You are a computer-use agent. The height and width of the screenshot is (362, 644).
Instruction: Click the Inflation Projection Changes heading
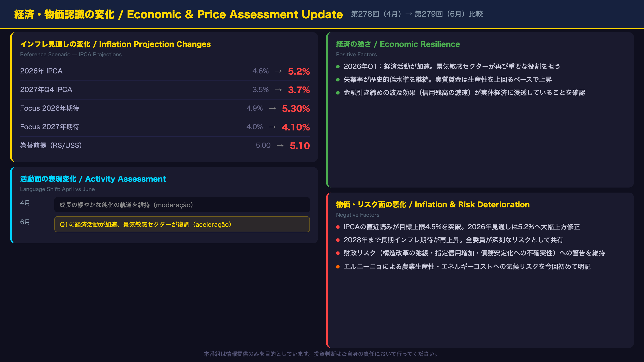point(115,44)
